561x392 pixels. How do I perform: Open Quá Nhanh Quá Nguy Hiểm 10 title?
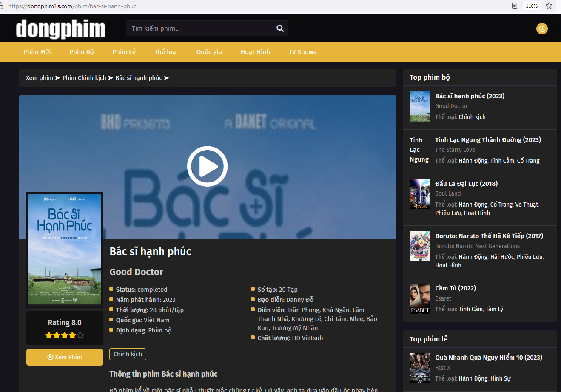coord(489,358)
